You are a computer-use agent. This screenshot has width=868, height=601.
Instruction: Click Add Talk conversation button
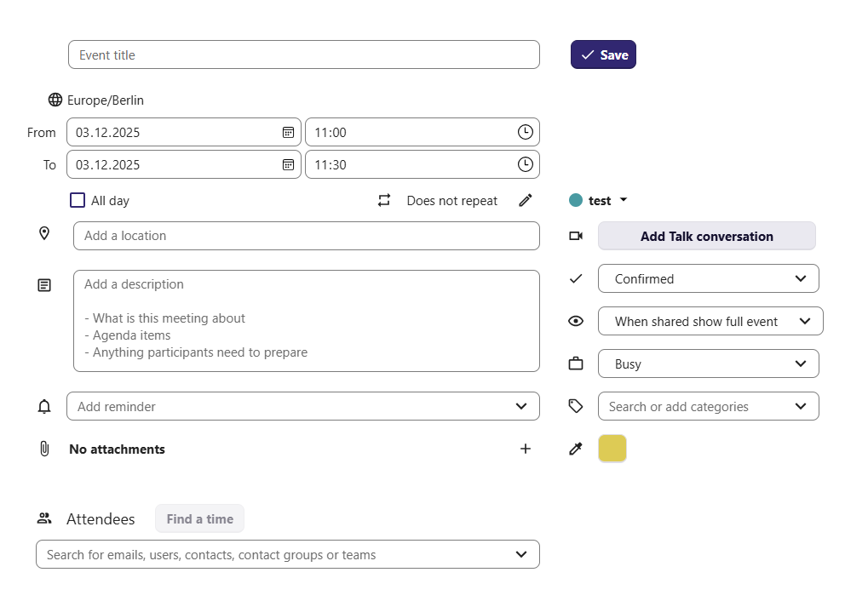tap(706, 236)
